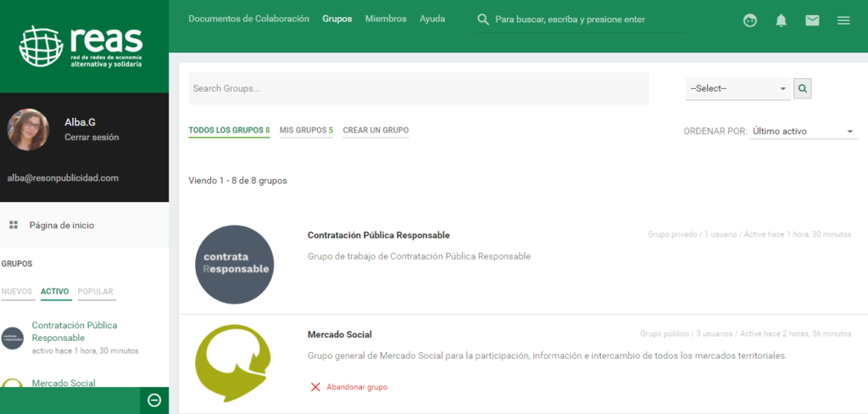Select the Popular tab in sidebar
Viewport: 868px width, 414px height.
coord(95,292)
